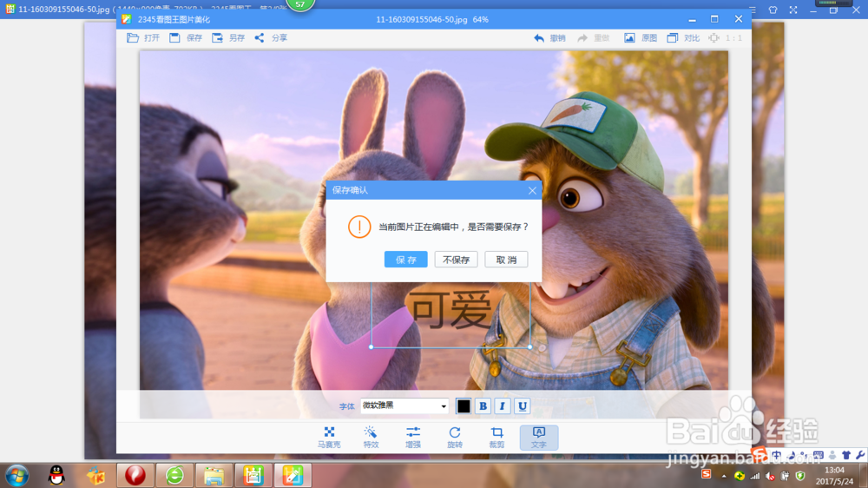The image size is (868, 488).
Task: Click the 保存 save icon in the top toolbar
Action: pos(186,37)
